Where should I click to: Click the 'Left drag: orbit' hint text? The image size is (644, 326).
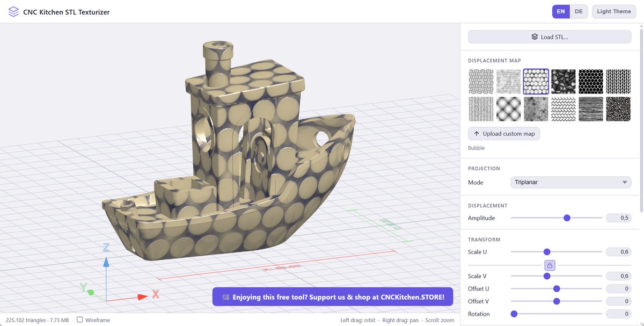[359, 320]
